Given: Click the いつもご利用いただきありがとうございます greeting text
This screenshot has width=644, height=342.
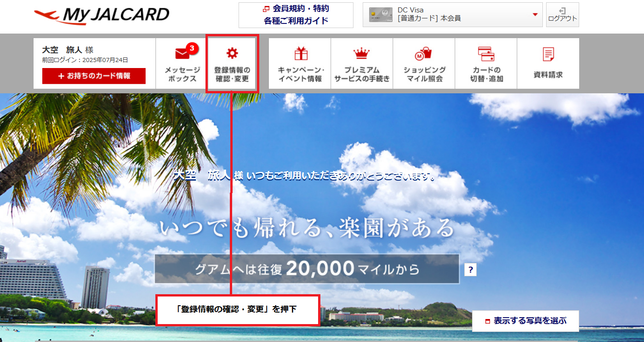Looking at the screenshot, I should pyautogui.click(x=341, y=176).
